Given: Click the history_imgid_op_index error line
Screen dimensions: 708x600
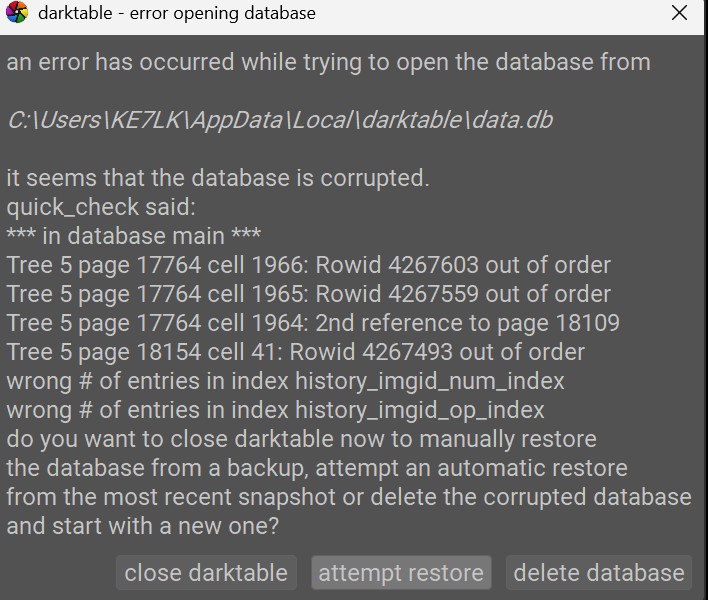Looking at the screenshot, I should tap(275, 410).
